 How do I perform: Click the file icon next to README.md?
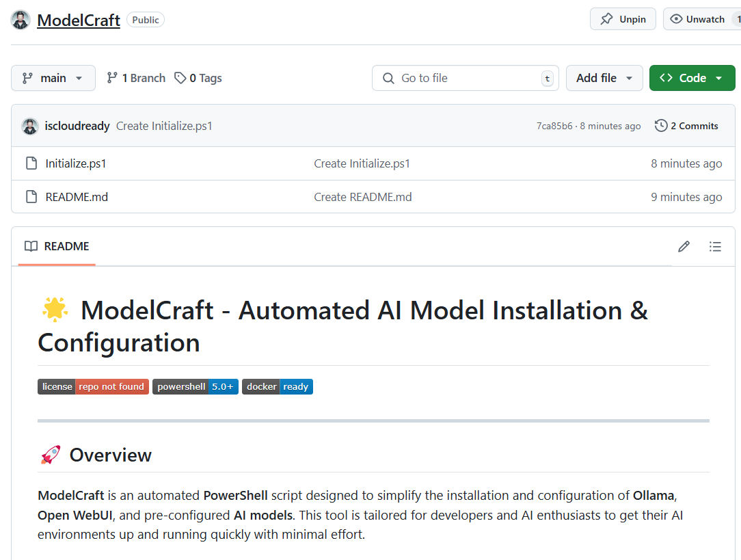[x=31, y=197]
